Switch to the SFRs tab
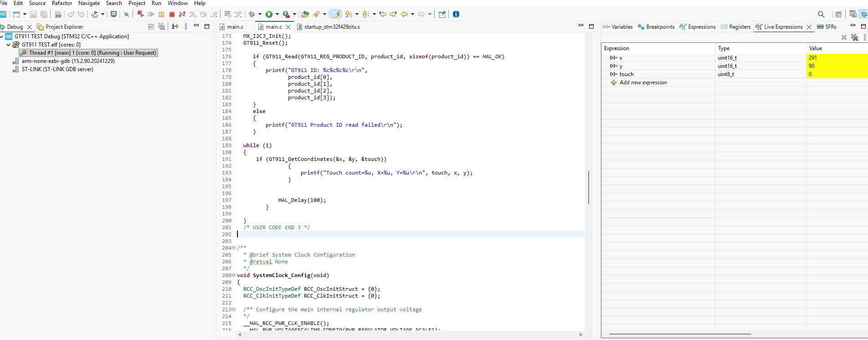Image resolution: width=868 pixels, height=340 pixels. coord(827,27)
